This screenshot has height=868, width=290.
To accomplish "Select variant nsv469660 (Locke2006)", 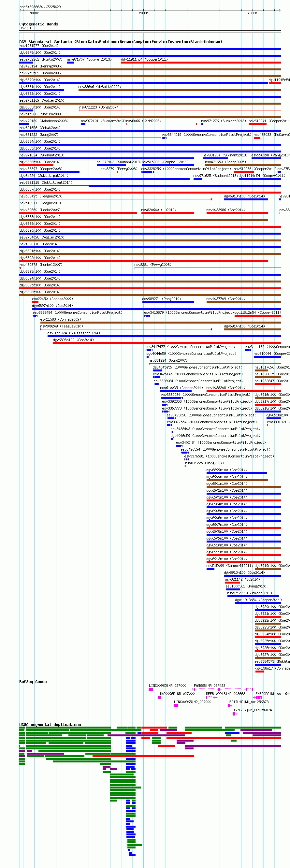I will click(40, 210).
